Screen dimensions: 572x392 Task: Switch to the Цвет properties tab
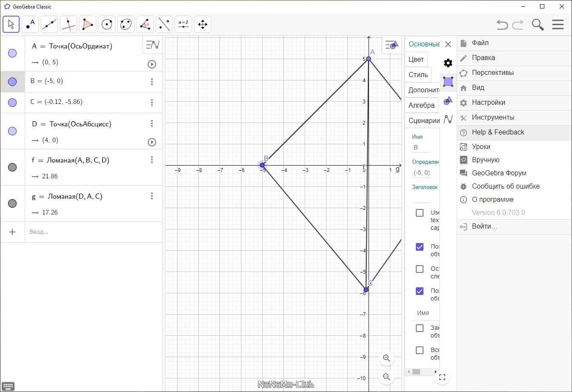pyautogui.click(x=416, y=59)
